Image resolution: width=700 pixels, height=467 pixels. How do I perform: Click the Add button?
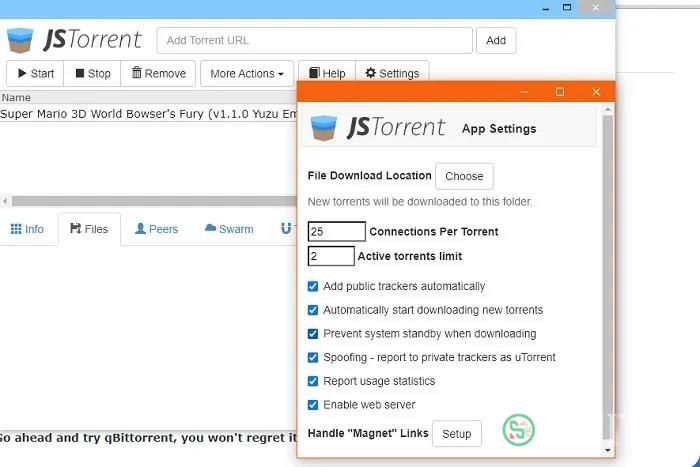click(496, 40)
